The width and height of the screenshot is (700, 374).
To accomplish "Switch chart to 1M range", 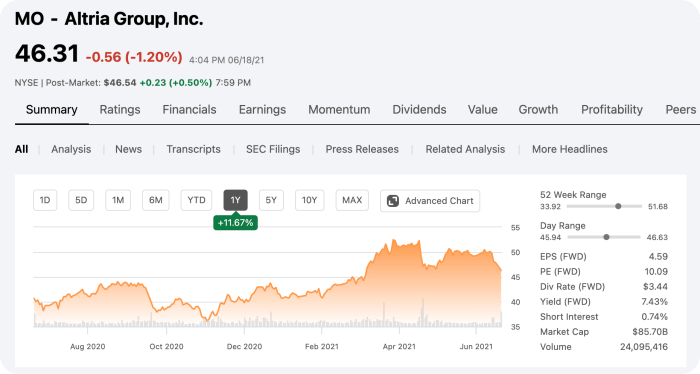I will (118, 200).
